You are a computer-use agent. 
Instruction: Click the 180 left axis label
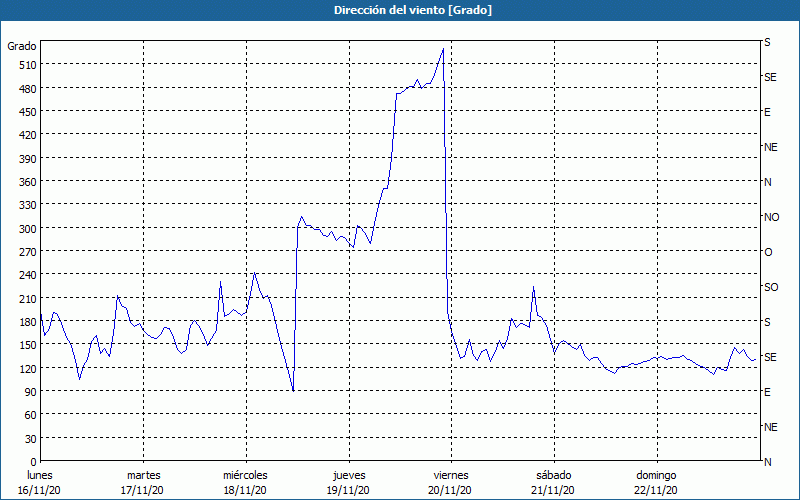(x=28, y=322)
